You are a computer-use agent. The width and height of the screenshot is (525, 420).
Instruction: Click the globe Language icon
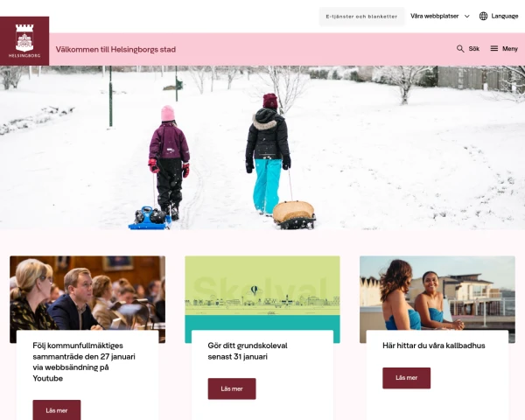(x=483, y=16)
